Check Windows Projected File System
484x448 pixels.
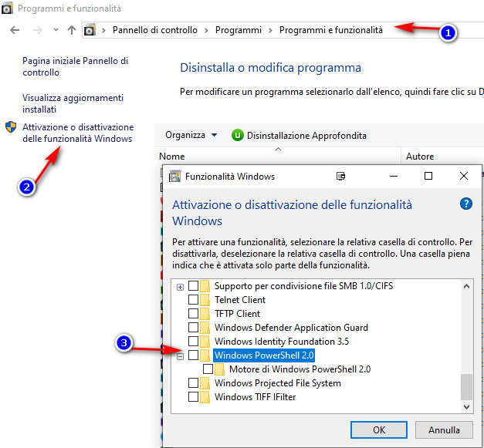193,383
